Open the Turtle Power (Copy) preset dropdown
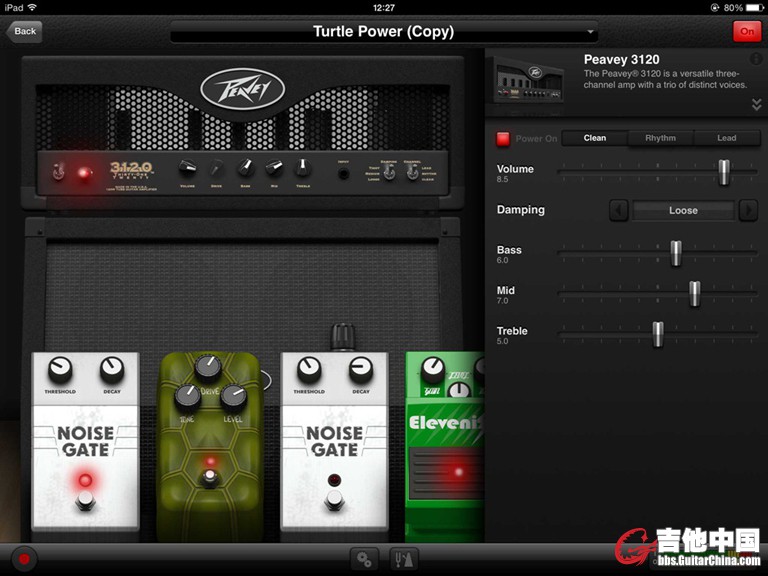The image size is (768, 576). tap(384, 32)
